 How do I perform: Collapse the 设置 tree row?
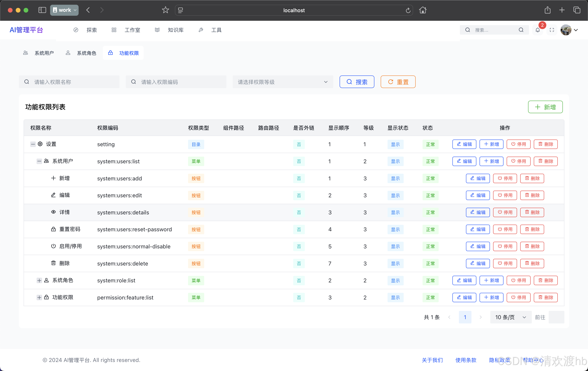tap(33, 144)
